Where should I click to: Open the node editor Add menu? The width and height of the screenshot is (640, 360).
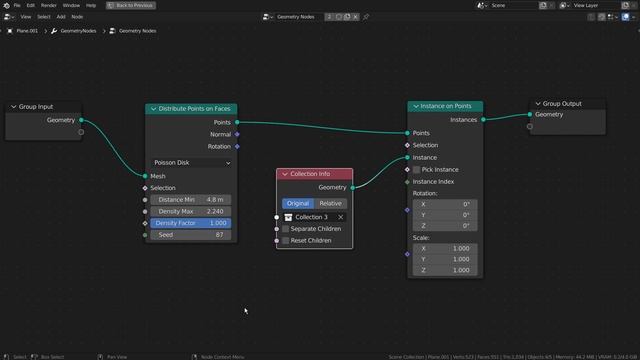pyautogui.click(x=61, y=17)
